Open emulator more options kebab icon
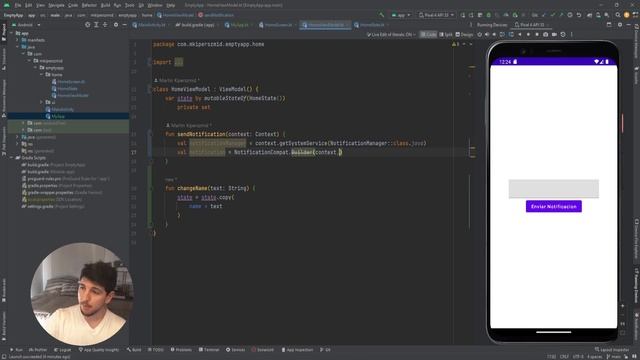Image resolution: width=640 pixels, height=360 pixels. pos(571,35)
